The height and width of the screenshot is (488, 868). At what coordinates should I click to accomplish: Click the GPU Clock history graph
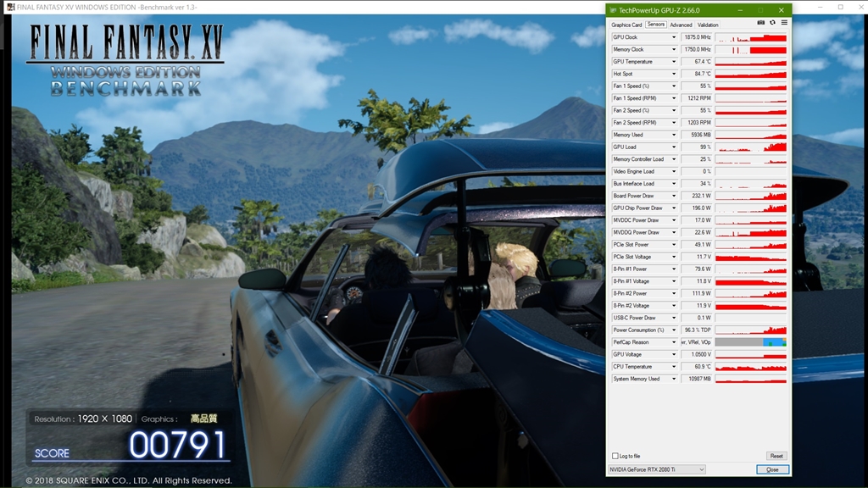point(751,37)
